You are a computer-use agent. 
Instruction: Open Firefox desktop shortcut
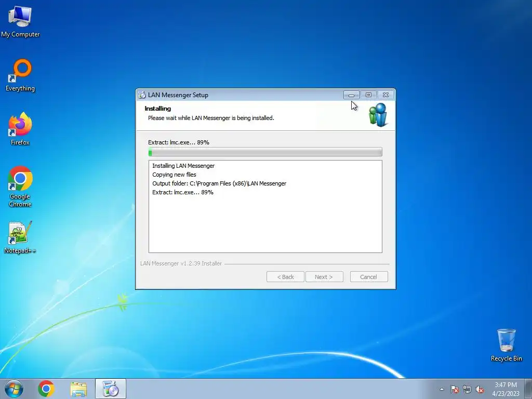pyautogui.click(x=20, y=129)
